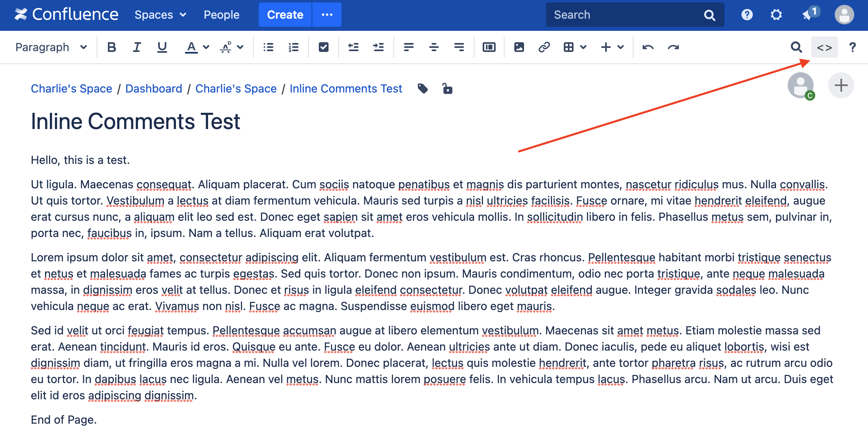Open the source editor button

[824, 47]
